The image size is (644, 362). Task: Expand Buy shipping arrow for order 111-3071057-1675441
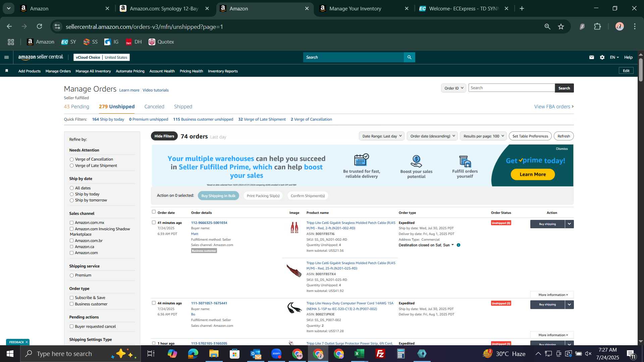tap(569, 304)
